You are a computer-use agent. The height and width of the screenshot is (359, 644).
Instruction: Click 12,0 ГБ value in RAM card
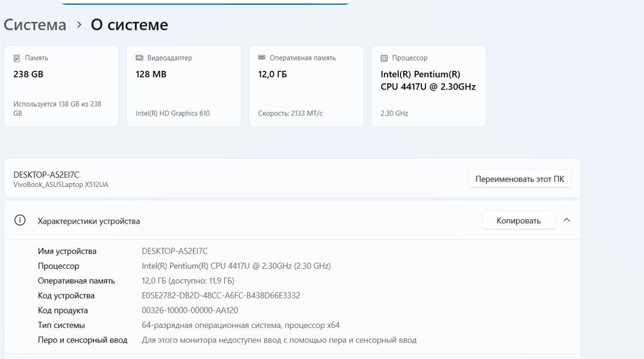pos(272,74)
